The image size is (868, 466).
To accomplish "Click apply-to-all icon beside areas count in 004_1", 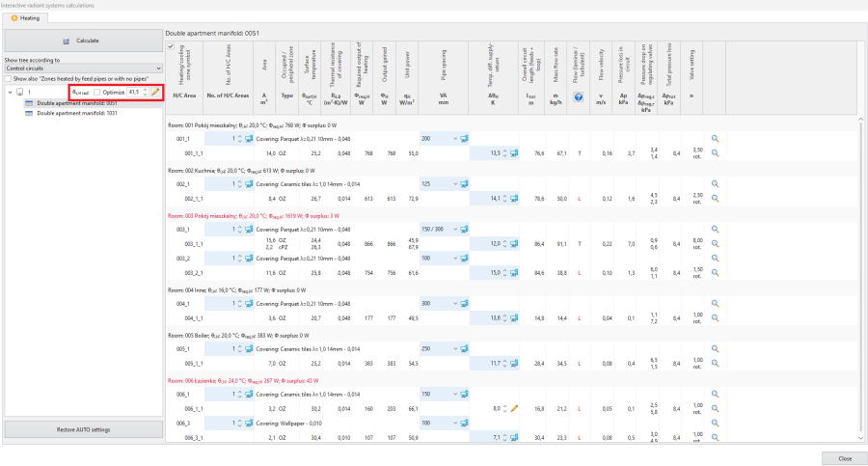I will (248, 303).
